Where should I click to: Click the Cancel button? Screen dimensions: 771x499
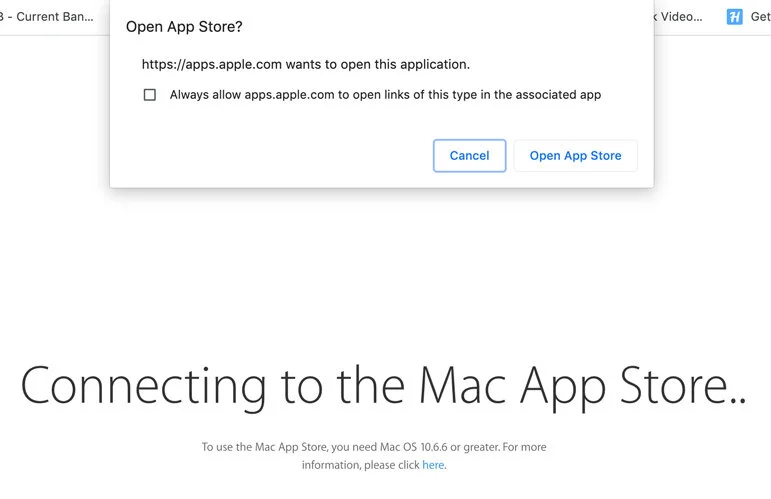point(469,156)
